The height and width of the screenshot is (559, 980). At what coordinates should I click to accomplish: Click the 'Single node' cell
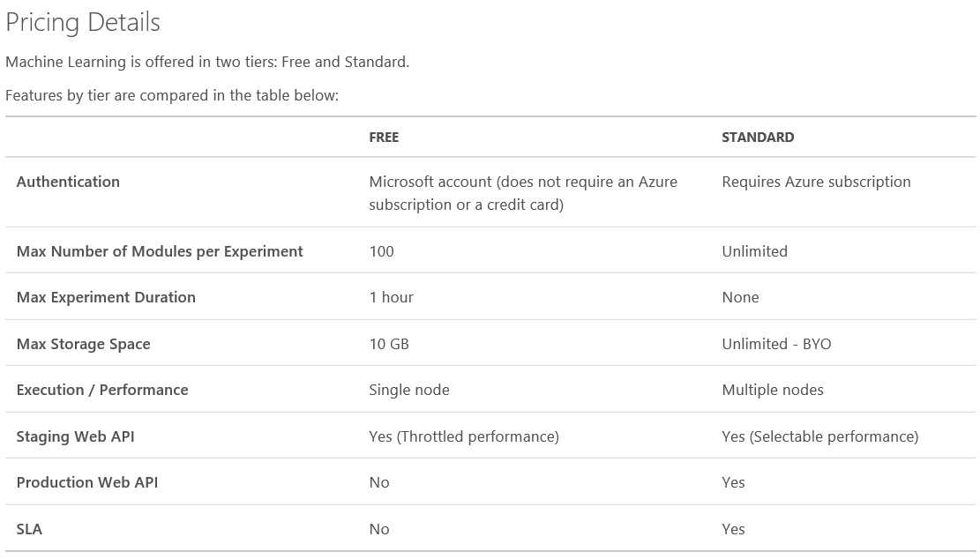pos(408,391)
